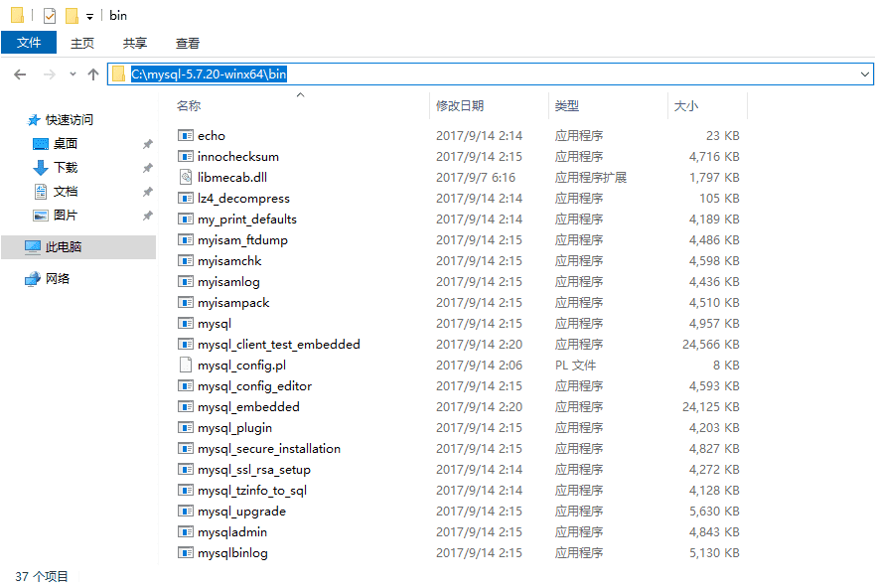Open the 查看 ribbon tab
This screenshot has height=588, width=875.
(x=188, y=43)
